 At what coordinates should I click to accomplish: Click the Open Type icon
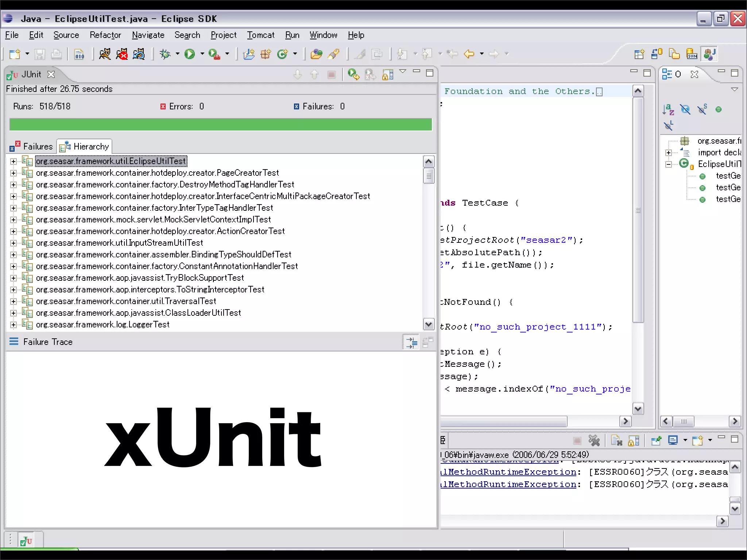pyautogui.click(x=316, y=54)
